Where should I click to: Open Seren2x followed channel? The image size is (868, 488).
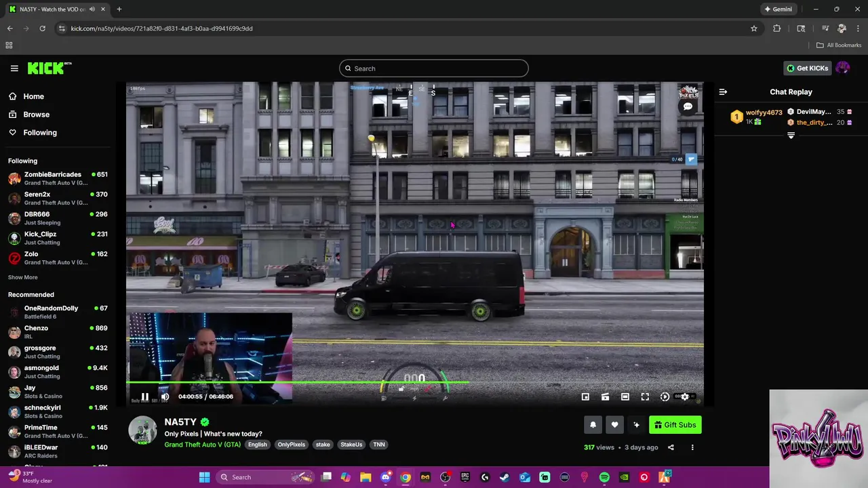pos(58,199)
